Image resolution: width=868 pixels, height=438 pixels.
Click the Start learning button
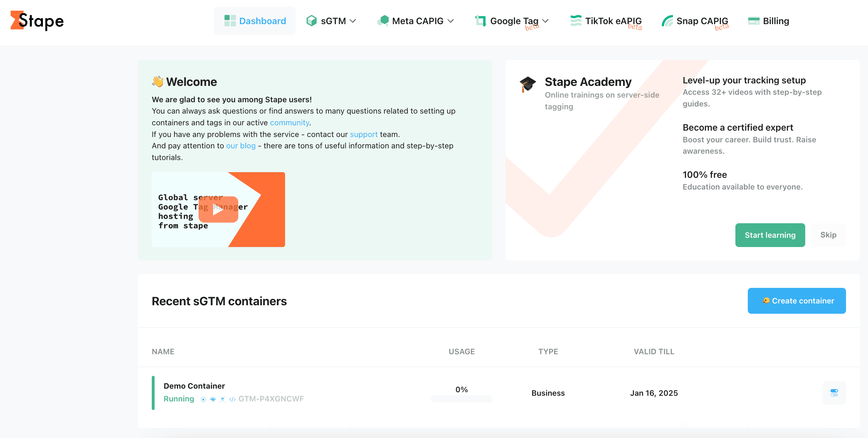click(770, 235)
